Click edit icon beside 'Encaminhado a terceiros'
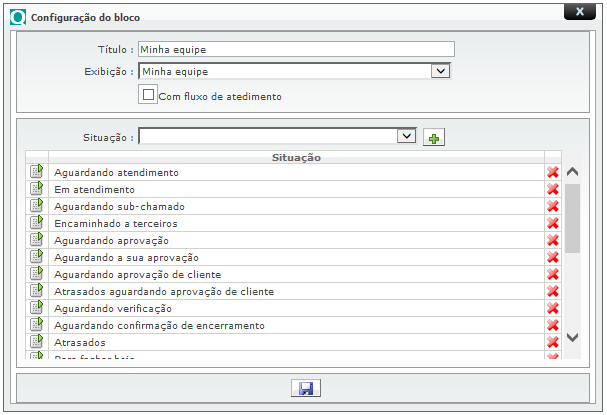Viewport: 607px width, 415px height. click(37, 223)
